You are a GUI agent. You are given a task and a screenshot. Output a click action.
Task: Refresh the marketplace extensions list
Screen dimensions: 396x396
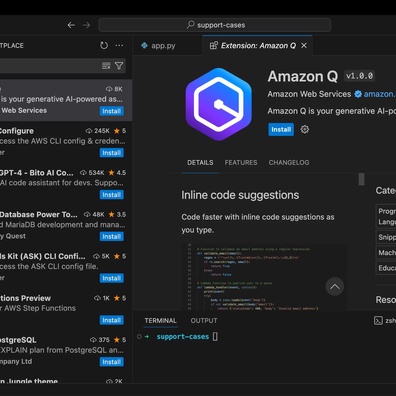(104, 45)
